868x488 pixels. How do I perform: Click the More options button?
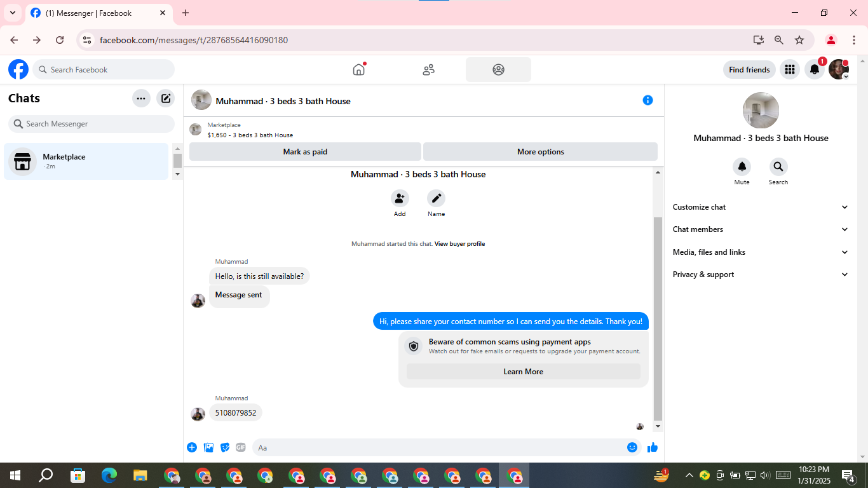pos(540,152)
